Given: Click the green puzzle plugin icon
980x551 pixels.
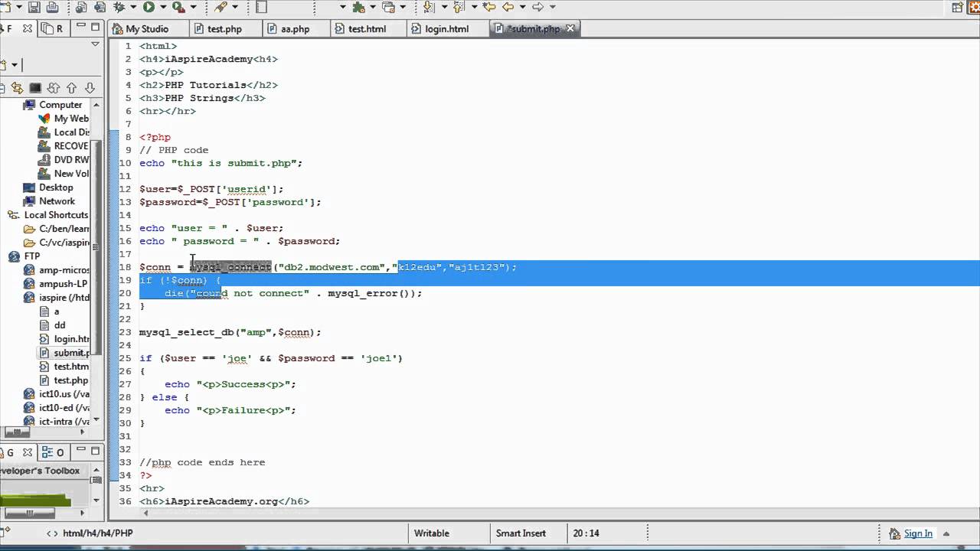Looking at the screenshot, I should [358, 7].
